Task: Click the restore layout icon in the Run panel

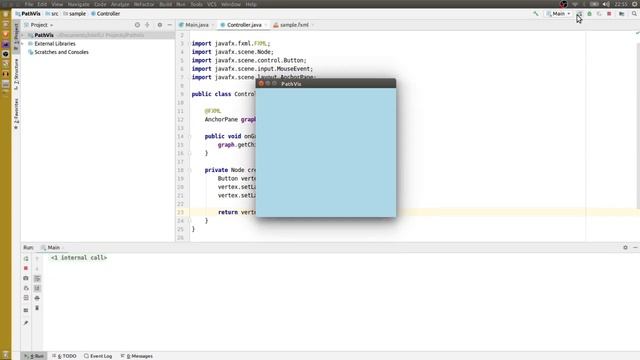Action: tap(26, 298)
